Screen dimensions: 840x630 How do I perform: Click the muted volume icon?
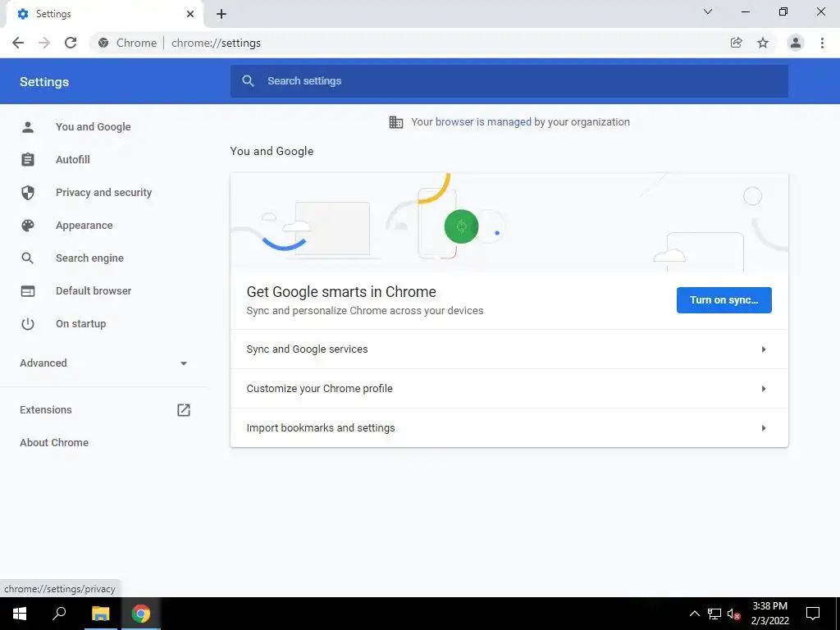point(733,614)
